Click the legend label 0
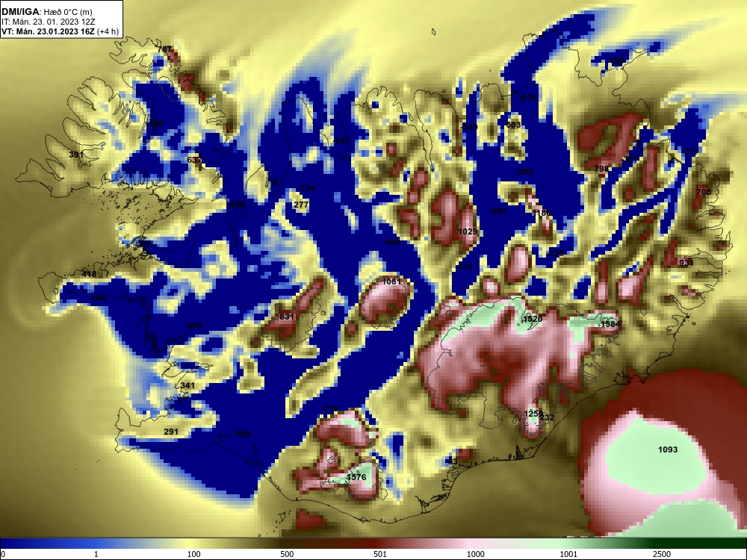The width and height of the screenshot is (747, 560). tap(3, 554)
